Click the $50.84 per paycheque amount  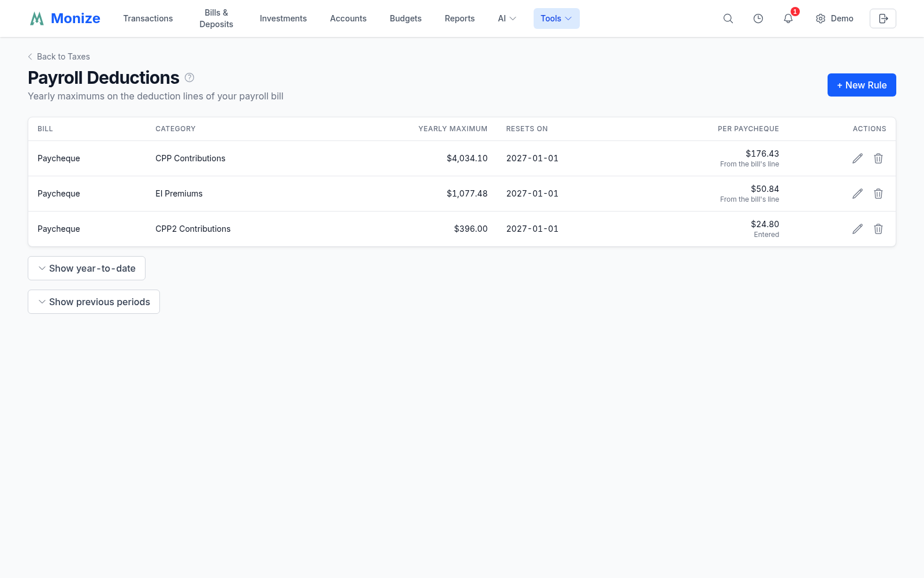[765, 189]
